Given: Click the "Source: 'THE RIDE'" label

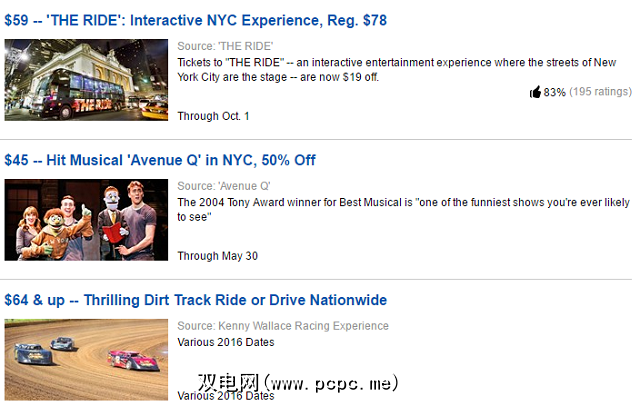Looking at the screenshot, I should pyautogui.click(x=225, y=46).
